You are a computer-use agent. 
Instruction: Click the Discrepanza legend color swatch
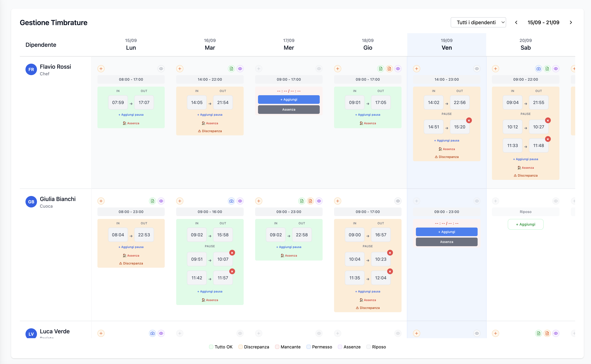click(240, 347)
